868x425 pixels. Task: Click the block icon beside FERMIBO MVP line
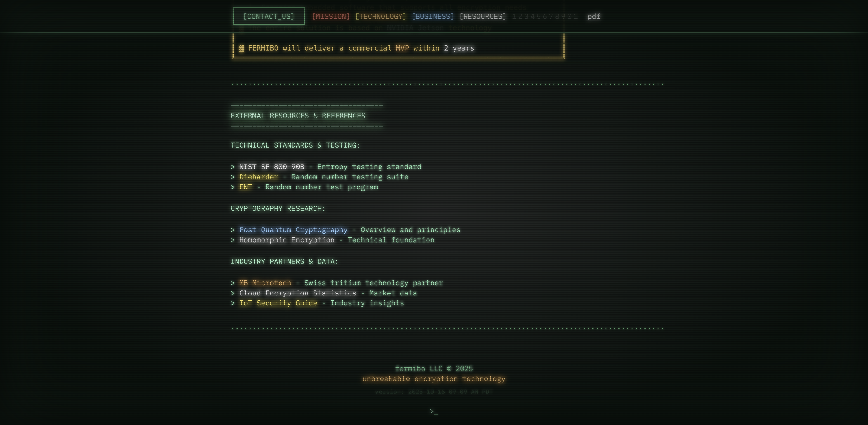point(241,49)
